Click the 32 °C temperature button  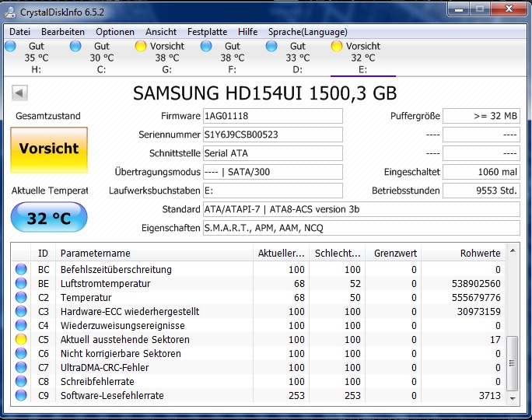coord(49,217)
